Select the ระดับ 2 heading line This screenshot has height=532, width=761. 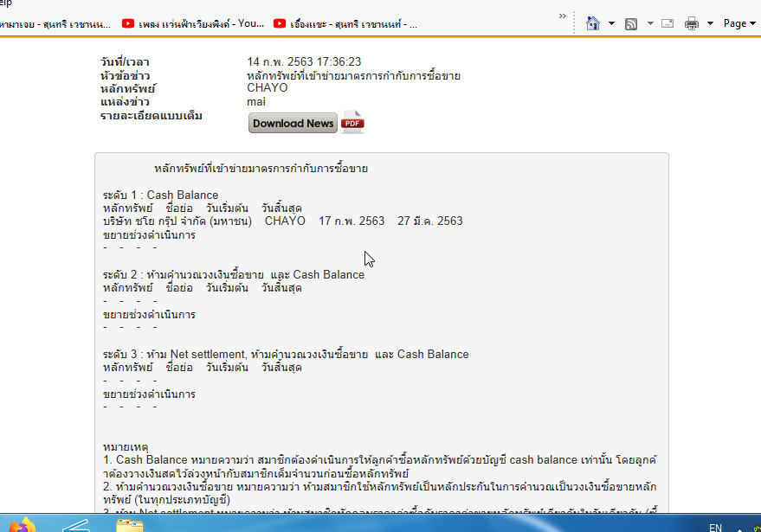(x=234, y=274)
